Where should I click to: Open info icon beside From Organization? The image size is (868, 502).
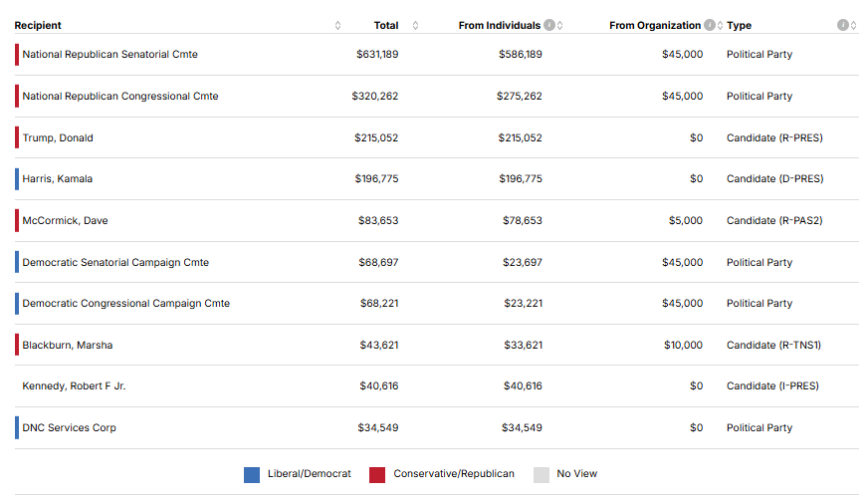coord(710,25)
